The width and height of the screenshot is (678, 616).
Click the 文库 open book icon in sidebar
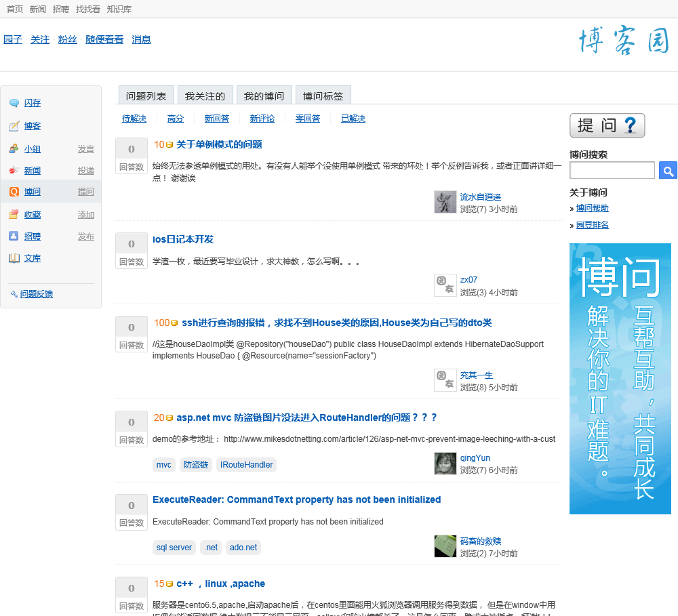(x=14, y=258)
